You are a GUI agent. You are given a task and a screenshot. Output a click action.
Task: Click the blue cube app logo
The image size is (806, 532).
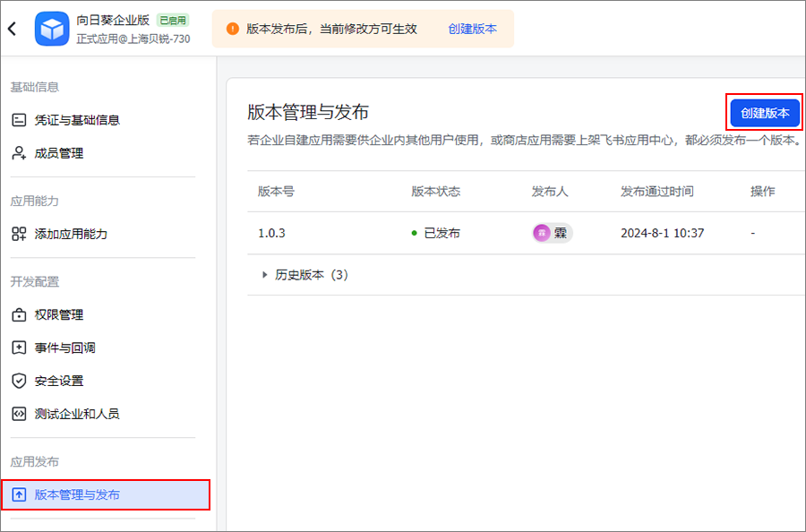[x=52, y=29]
